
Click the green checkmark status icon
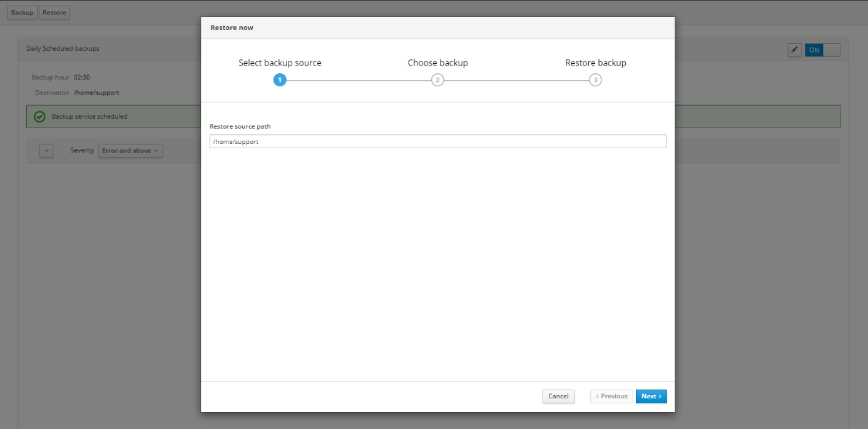point(39,117)
